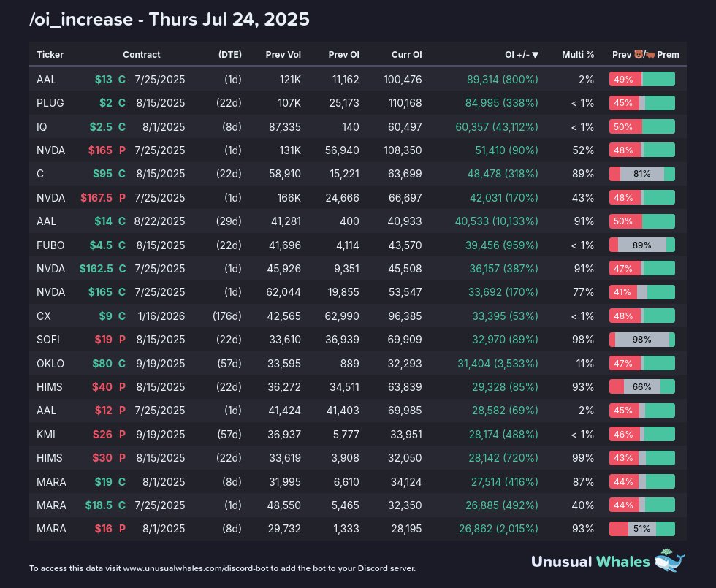Click the (29d) DTE value

[x=229, y=221]
